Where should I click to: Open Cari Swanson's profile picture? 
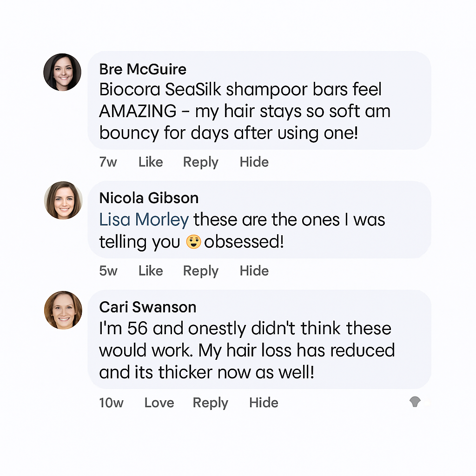[x=63, y=310]
